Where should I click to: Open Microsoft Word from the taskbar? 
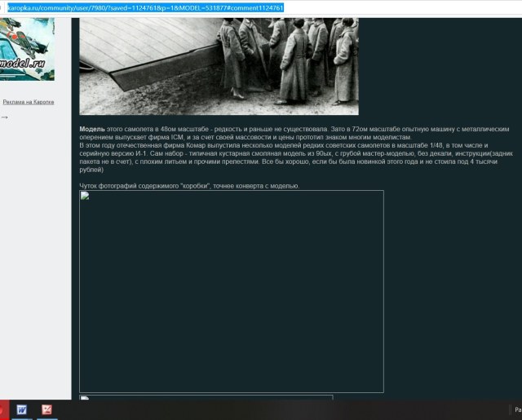22,409
